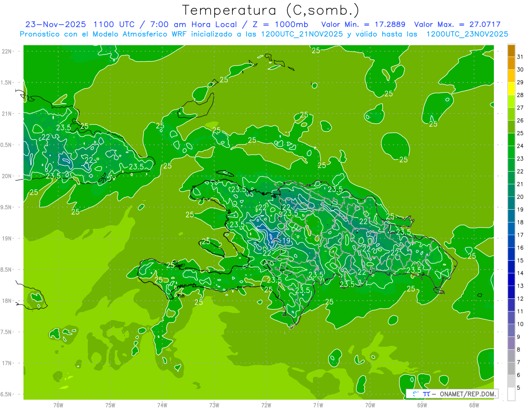
Task: Pick the steel-blue swatch between 18 and 19
Action: [x=511, y=216]
